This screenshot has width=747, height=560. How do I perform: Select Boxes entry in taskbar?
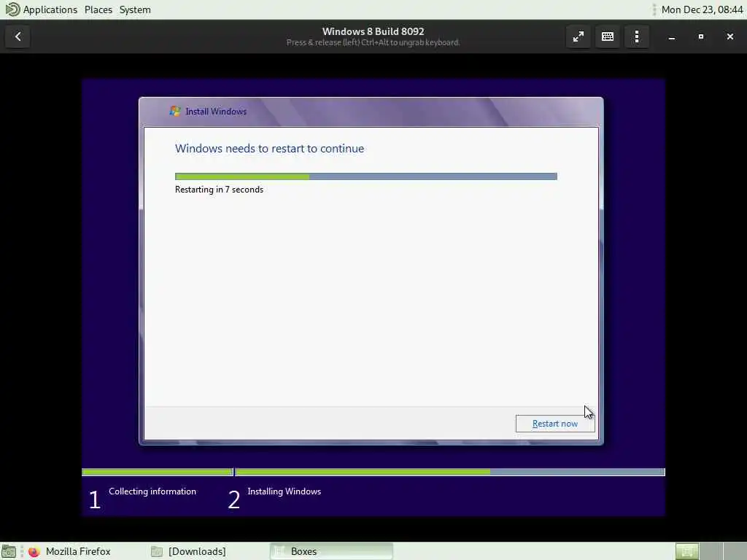[x=331, y=551]
